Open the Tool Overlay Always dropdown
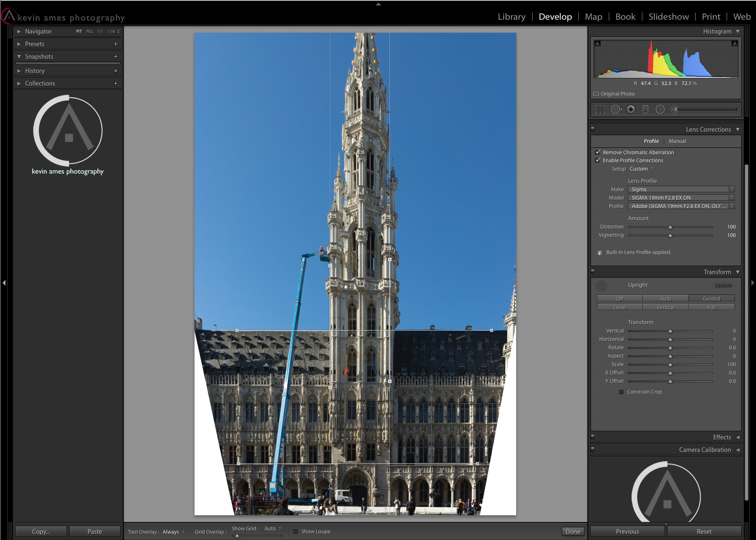The height and width of the screenshot is (540, 756). pos(174,532)
